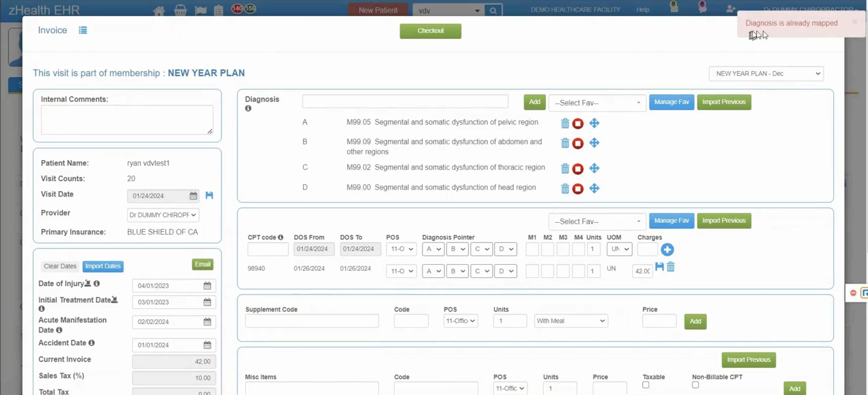
Task: Click Charges field showing 42.00
Action: tap(642, 271)
